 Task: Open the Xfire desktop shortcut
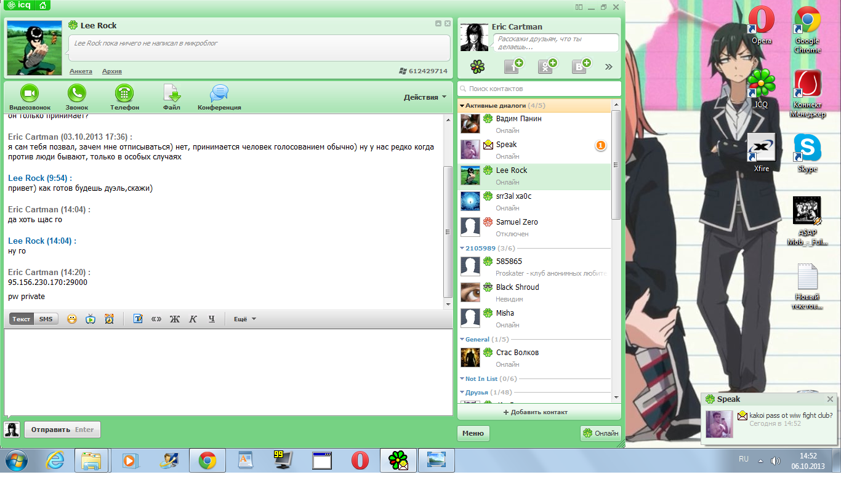[761, 153]
